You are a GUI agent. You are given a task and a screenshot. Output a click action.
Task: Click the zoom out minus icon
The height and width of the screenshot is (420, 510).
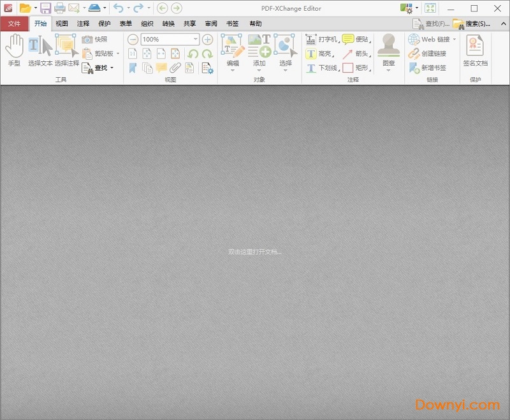coord(133,40)
